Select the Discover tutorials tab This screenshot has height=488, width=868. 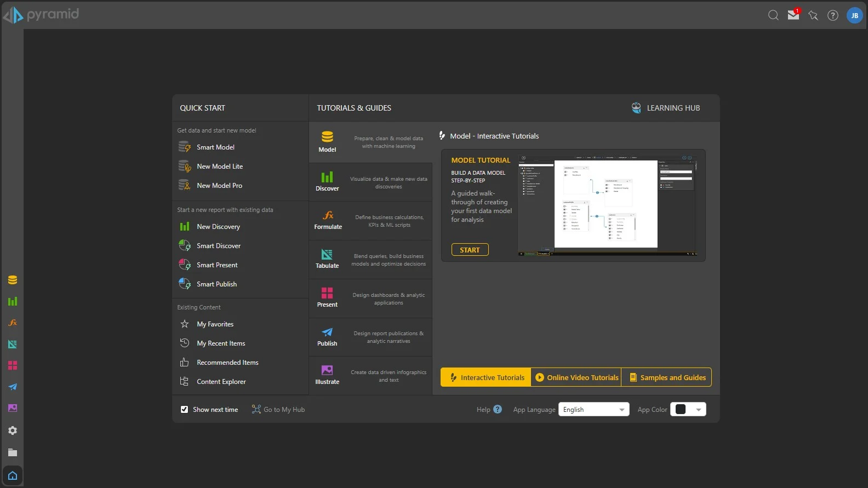[371, 182]
